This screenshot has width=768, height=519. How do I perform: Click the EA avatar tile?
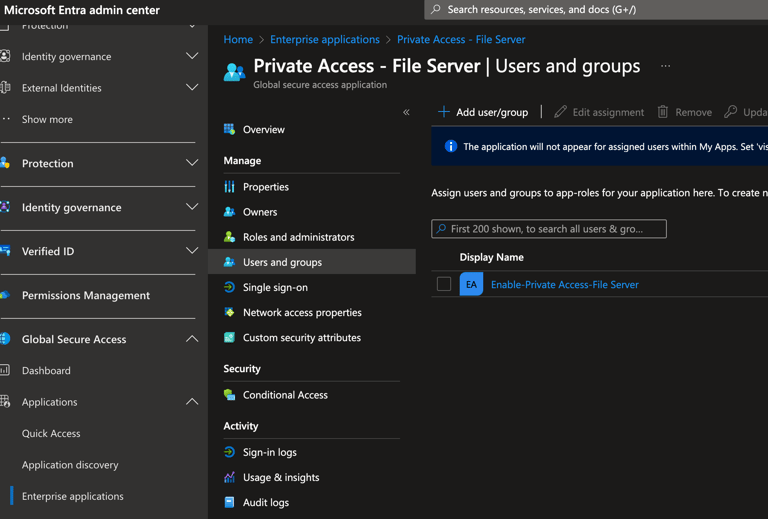[x=471, y=284]
